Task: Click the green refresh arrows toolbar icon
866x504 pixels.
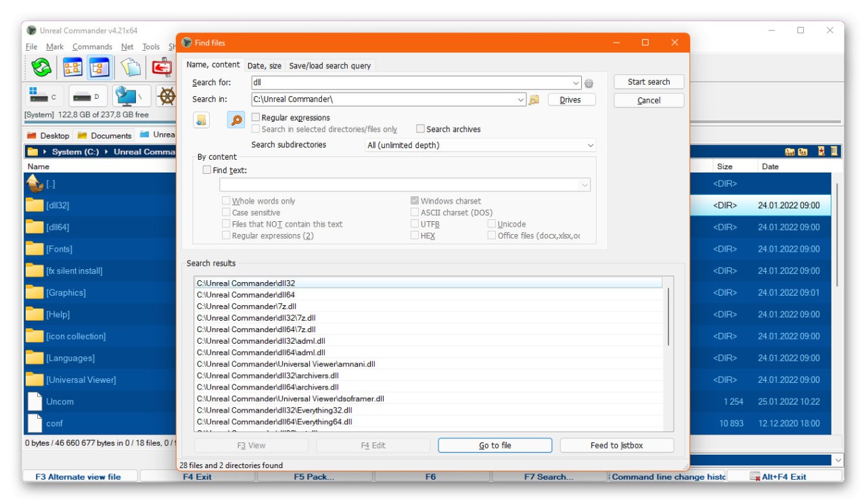Action: pyautogui.click(x=41, y=67)
